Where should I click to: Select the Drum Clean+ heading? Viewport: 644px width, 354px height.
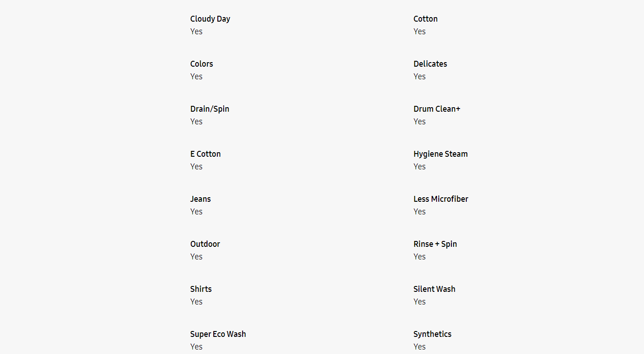pyautogui.click(x=437, y=109)
